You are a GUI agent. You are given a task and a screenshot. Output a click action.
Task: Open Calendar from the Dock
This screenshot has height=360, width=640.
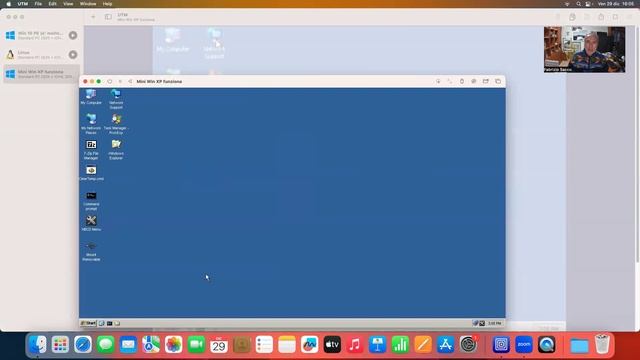click(x=219, y=344)
